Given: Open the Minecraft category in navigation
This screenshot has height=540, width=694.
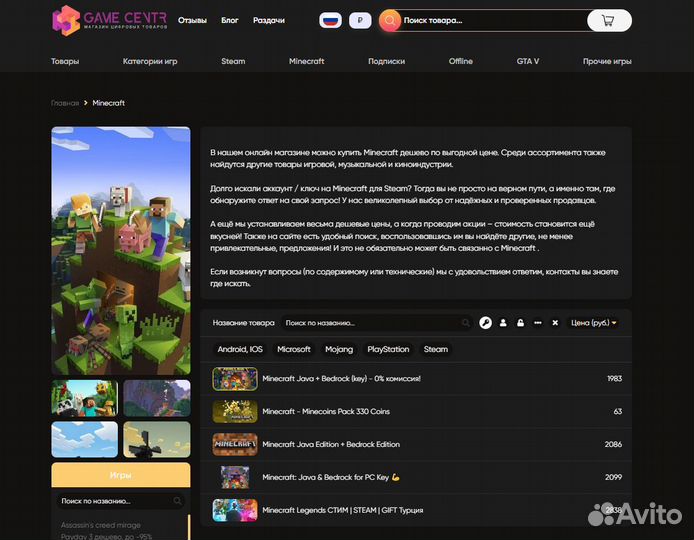Looking at the screenshot, I should [x=306, y=61].
